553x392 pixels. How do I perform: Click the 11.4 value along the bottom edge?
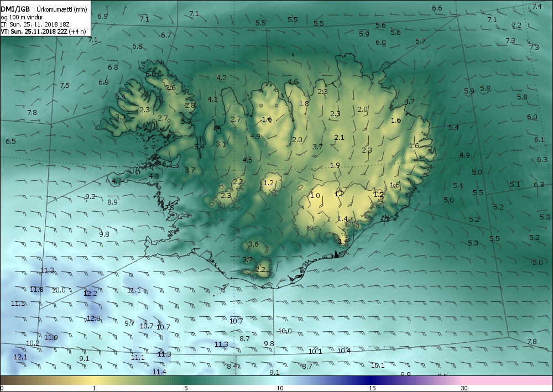(159, 372)
